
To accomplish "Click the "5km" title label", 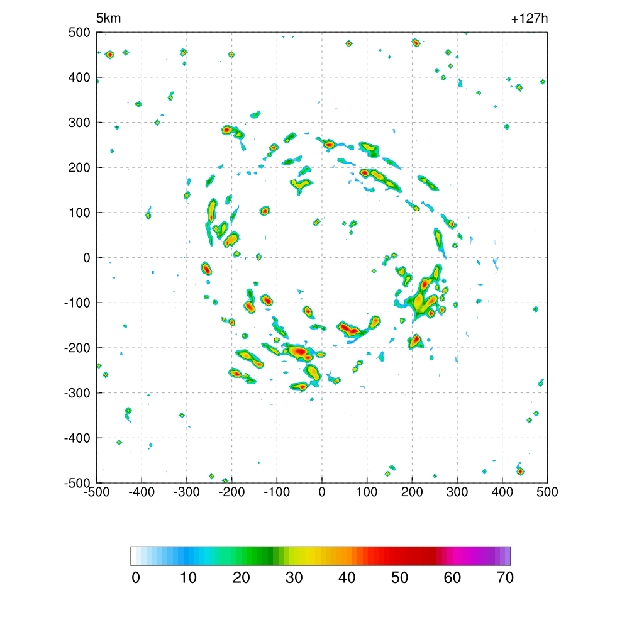I will [x=108, y=18].
